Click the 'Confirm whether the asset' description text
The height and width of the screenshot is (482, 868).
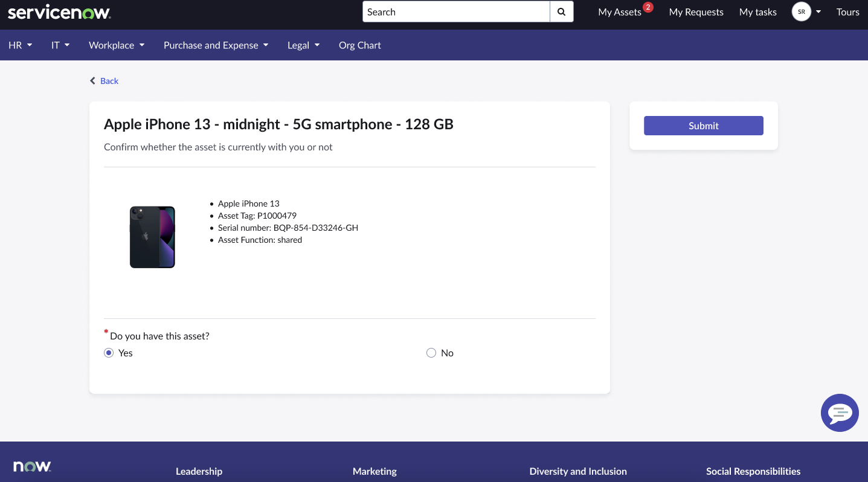(x=218, y=147)
